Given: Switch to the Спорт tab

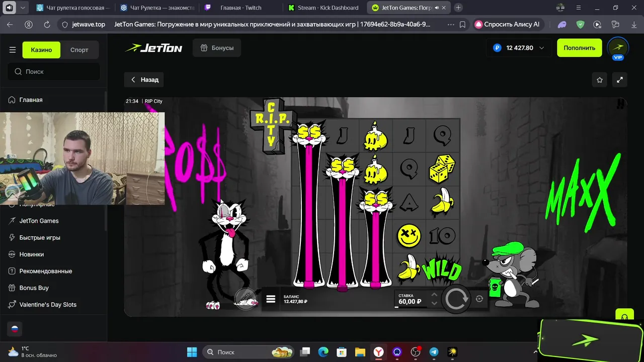Looking at the screenshot, I should click(x=79, y=50).
